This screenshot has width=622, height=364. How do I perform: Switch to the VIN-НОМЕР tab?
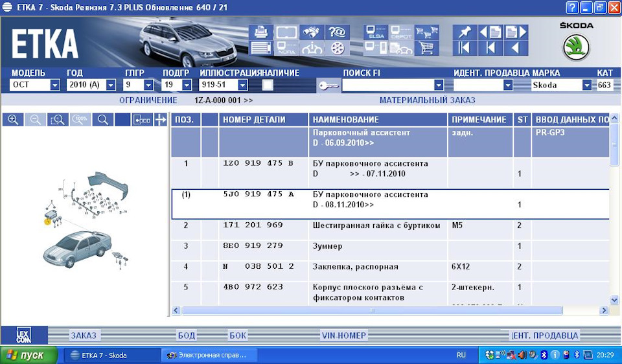[x=344, y=336]
